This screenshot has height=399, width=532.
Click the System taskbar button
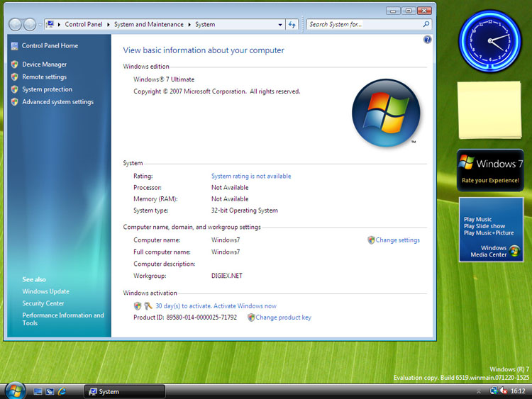click(x=125, y=391)
